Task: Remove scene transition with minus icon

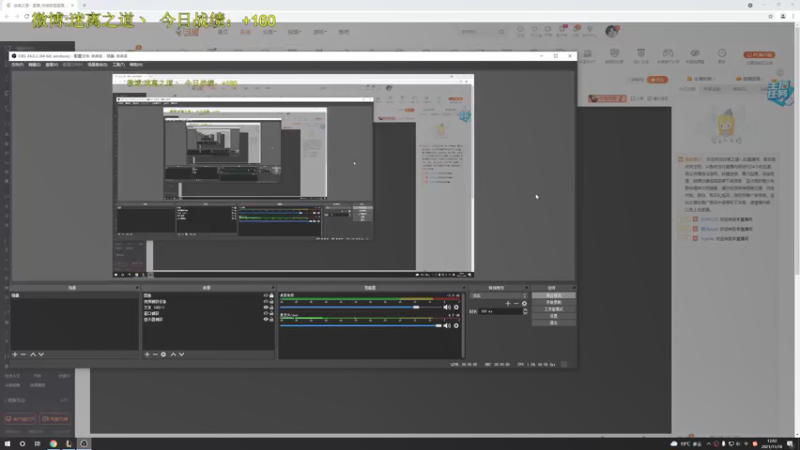Action: 516,304
